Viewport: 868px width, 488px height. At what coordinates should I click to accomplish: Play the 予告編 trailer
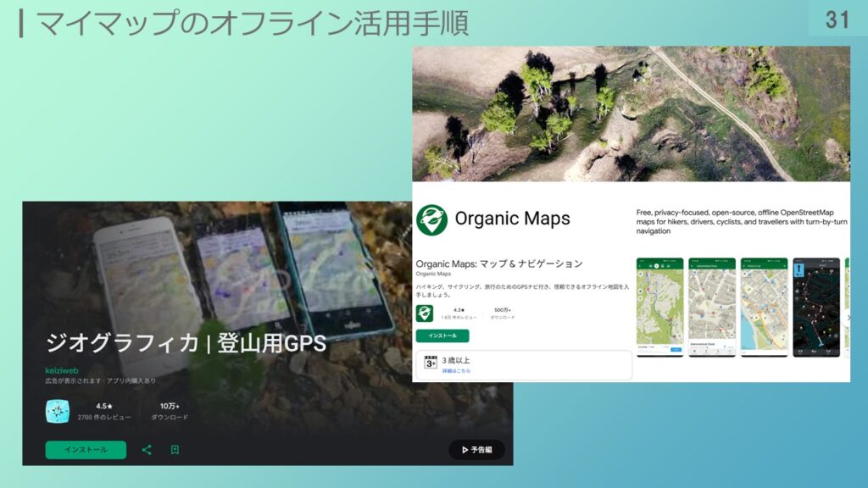pos(476,450)
